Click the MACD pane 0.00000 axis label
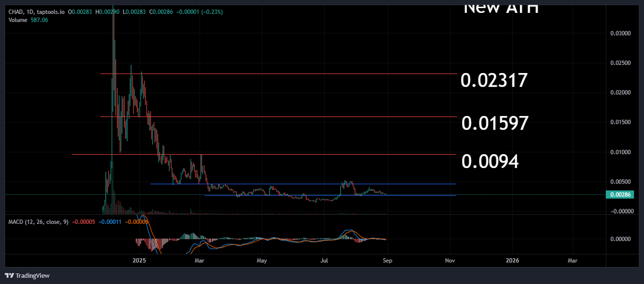 pyautogui.click(x=619, y=239)
